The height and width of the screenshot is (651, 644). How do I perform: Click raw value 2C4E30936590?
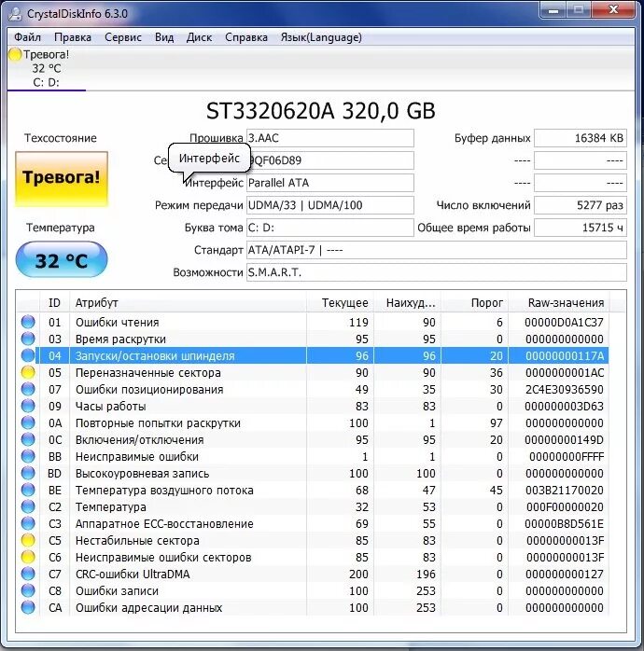click(x=565, y=390)
